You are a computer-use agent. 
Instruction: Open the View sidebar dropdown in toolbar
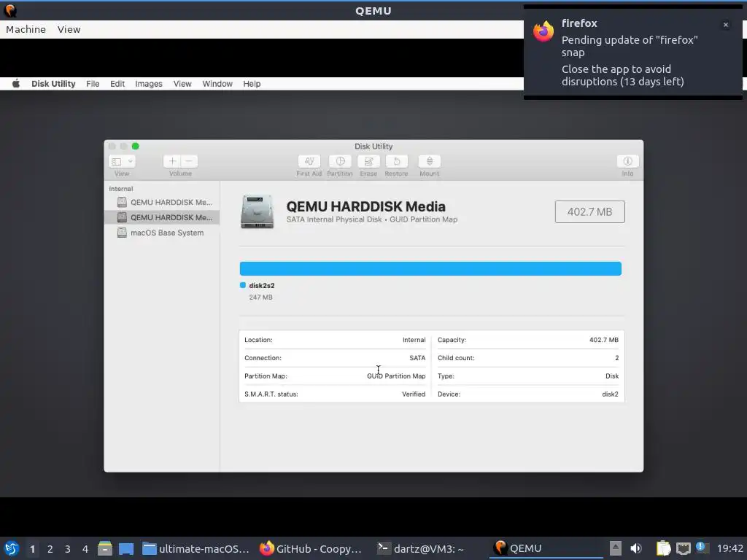click(122, 161)
